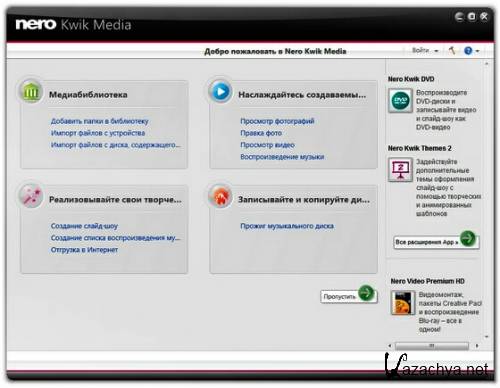
Task: Click the sidebar horizontal scrollbar thumb
Action: point(432,346)
